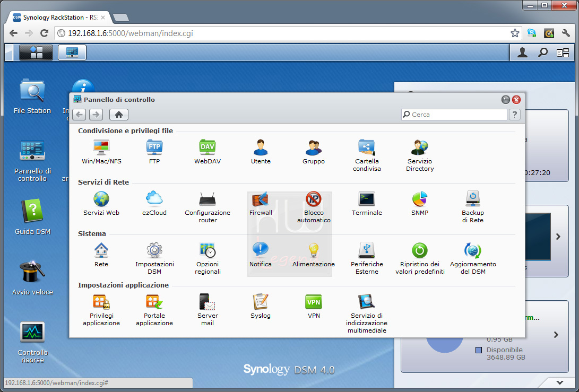Open Win/Mac/NFS settings

(x=101, y=152)
